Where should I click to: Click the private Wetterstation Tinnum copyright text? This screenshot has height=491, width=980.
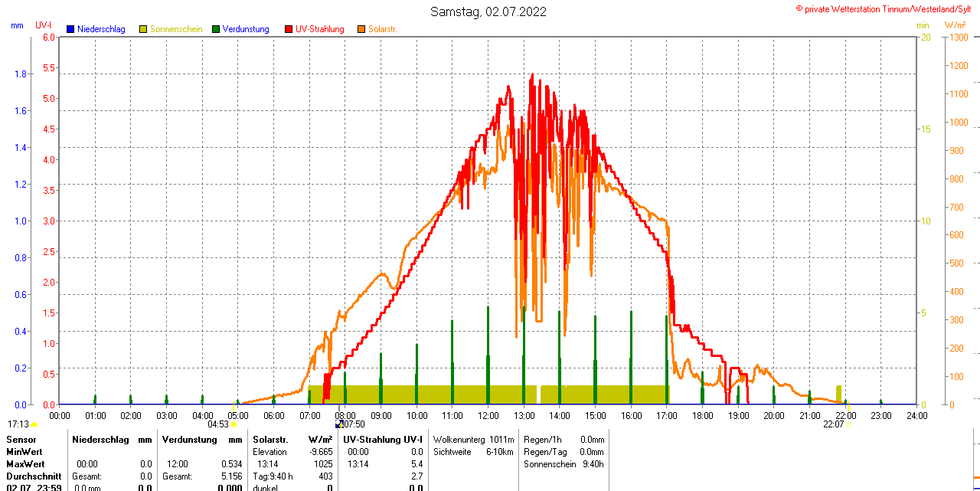887,8
